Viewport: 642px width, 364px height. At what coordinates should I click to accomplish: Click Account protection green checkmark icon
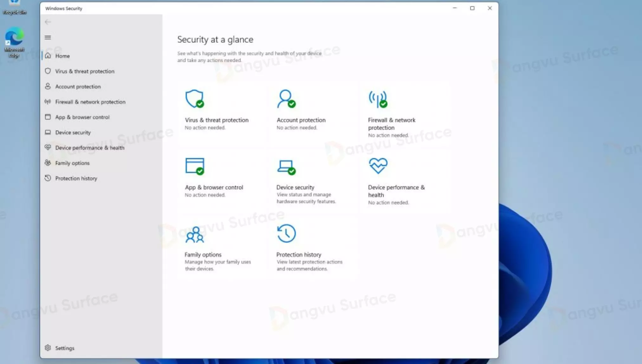click(292, 105)
